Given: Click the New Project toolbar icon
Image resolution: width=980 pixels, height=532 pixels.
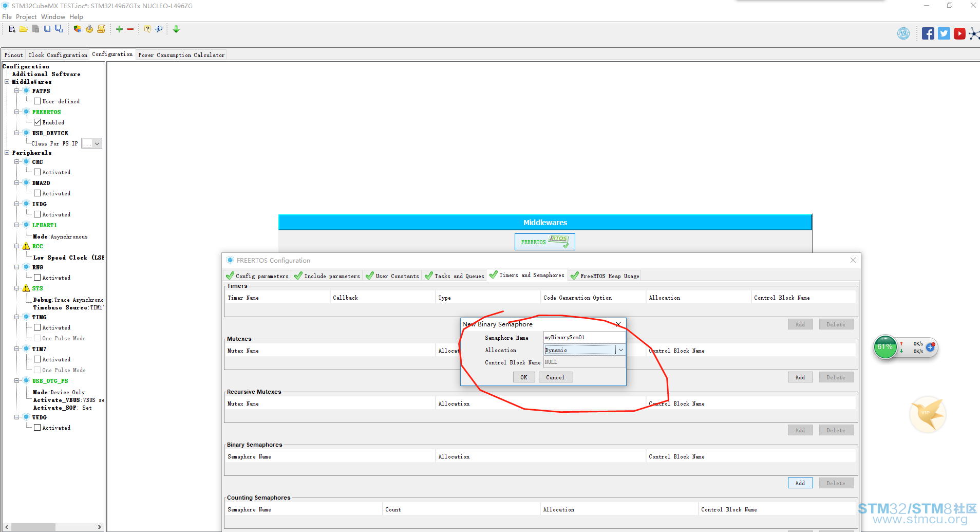Looking at the screenshot, I should click(12, 29).
